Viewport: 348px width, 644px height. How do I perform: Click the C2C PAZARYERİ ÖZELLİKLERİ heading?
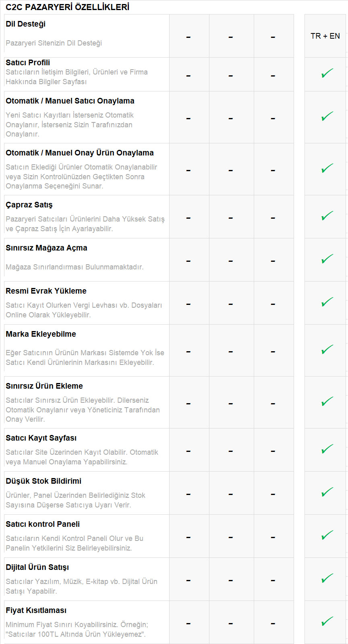[67, 7]
